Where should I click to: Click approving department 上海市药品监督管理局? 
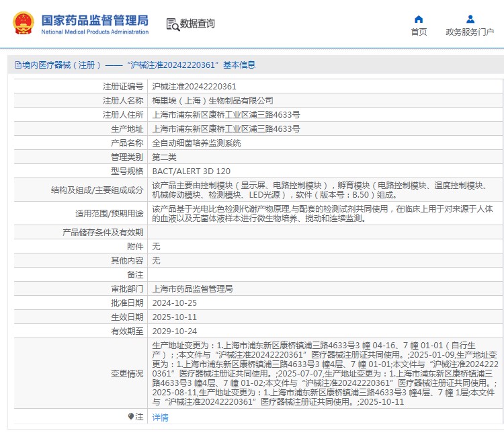point(192,289)
